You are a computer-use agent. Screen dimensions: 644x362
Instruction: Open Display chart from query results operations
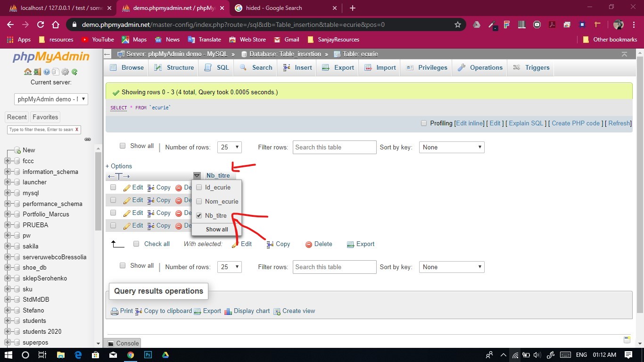228,311
